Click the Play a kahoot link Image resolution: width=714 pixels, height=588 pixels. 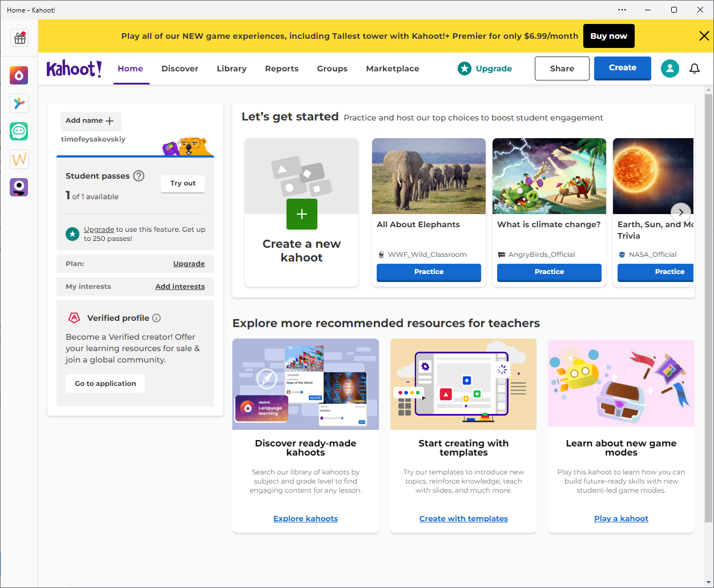(x=621, y=519)
